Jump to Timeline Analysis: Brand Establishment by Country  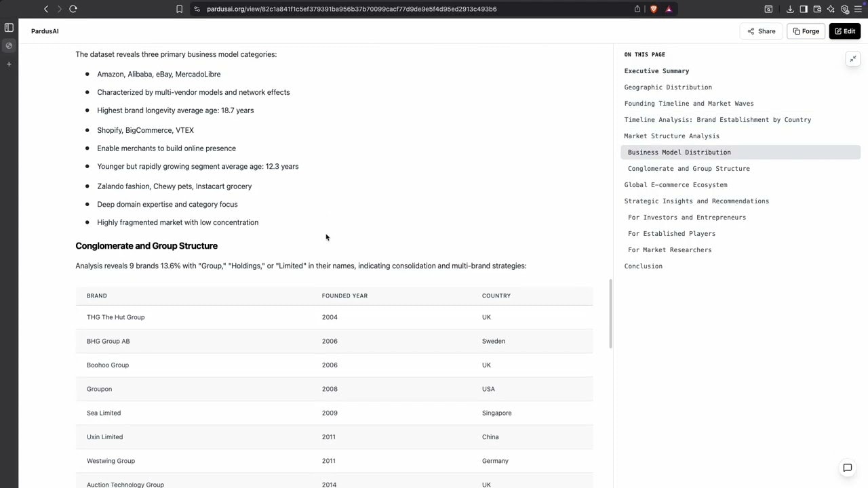click(717, 120)
